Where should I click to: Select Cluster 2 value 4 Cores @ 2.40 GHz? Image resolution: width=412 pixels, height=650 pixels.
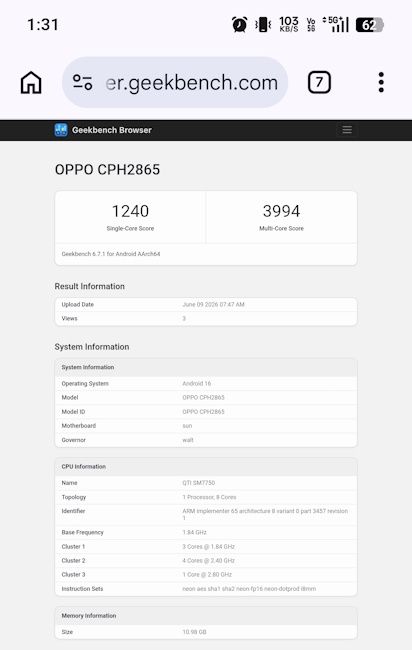click(208, 560)
